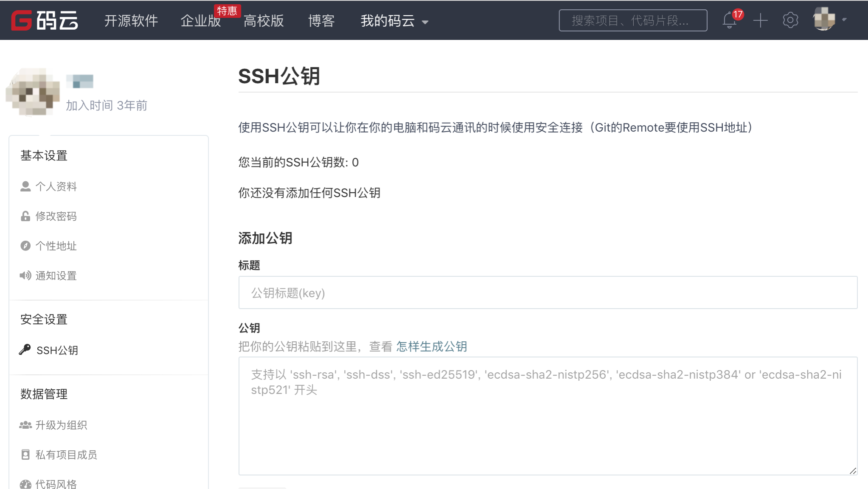
Task: Click the speaker icon beside 通知设置
Action: pos(25,275)
